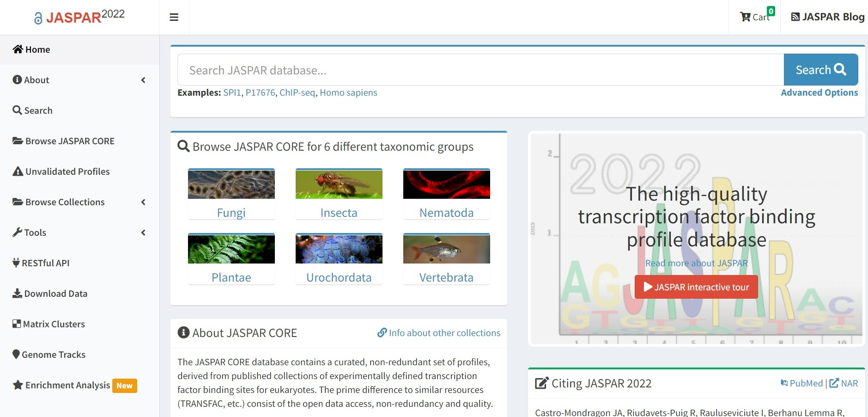Click the Urochordata text link
This screenshot has width=868, height=417.
coord(339,277)
